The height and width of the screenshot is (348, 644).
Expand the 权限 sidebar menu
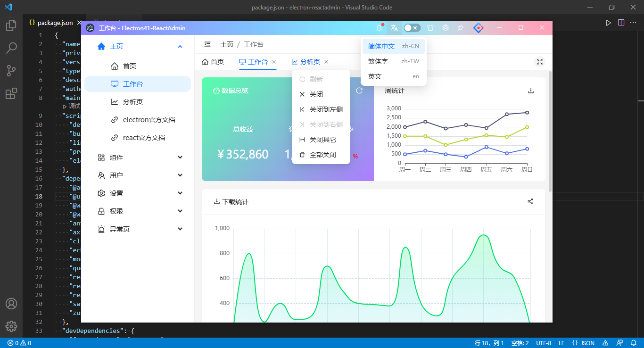pos(138,211)
